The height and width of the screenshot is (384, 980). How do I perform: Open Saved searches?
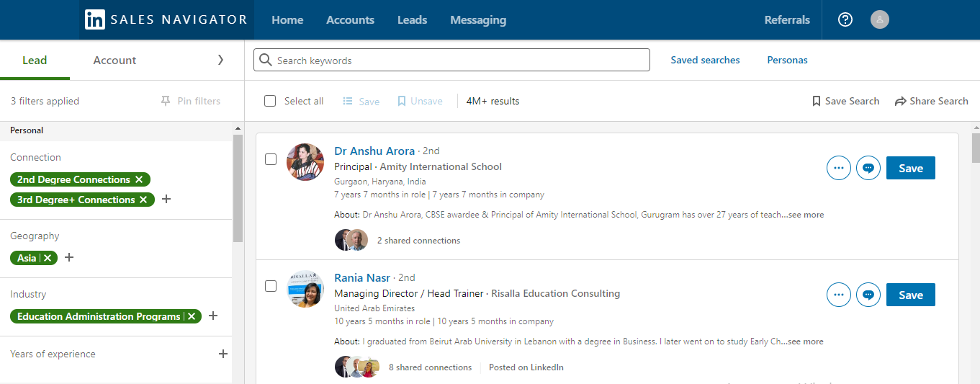click(x=705, y=60)
